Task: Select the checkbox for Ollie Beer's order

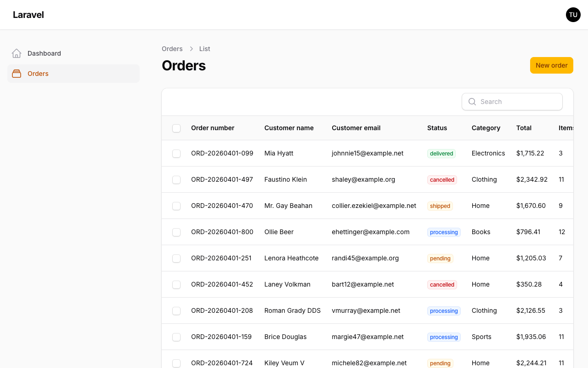Action: click(176, 232)
